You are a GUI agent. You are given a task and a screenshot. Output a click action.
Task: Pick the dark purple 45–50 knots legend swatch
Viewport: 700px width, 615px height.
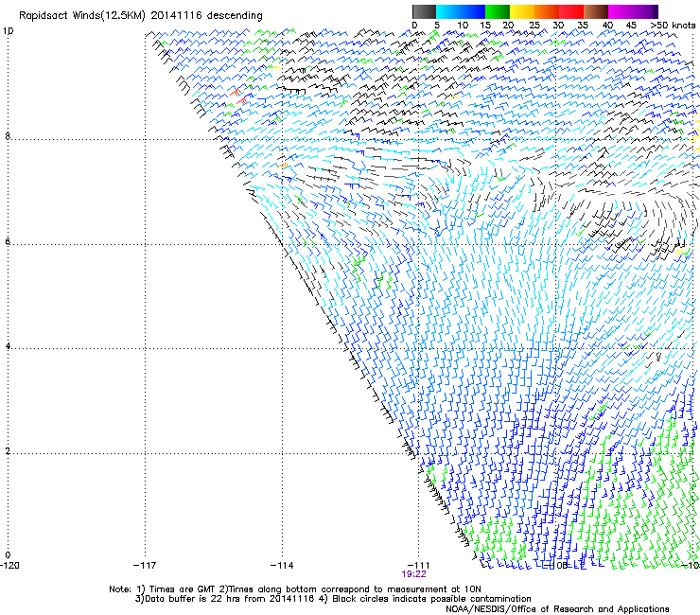coord(645,11)
